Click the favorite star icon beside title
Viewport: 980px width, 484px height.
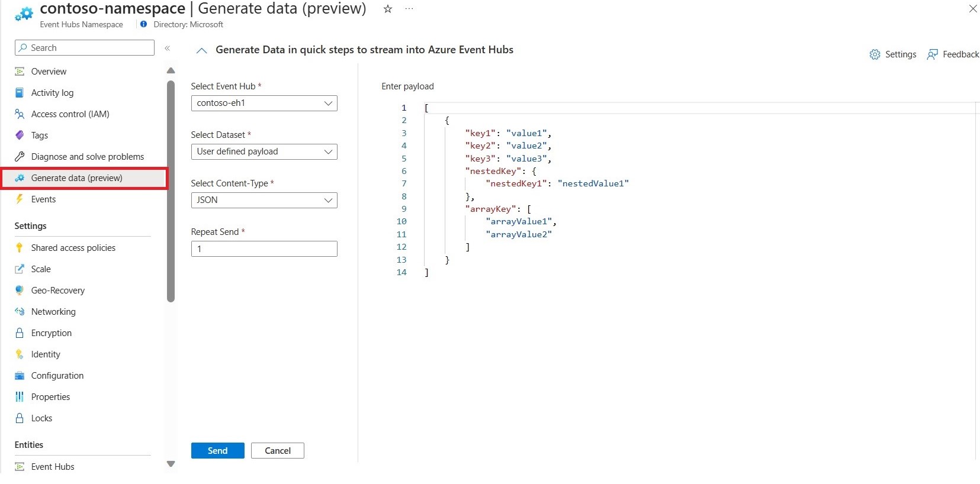[x=388, y=9]
